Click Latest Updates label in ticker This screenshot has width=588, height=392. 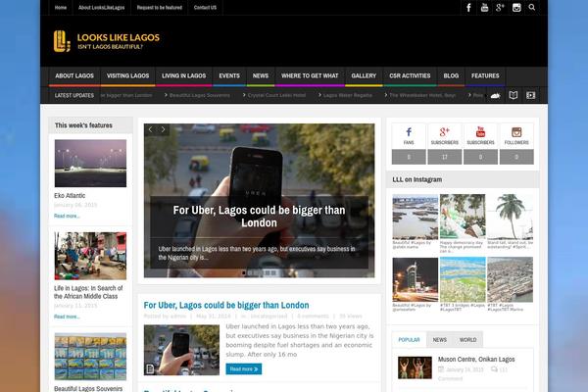click(x=74, y=96)
